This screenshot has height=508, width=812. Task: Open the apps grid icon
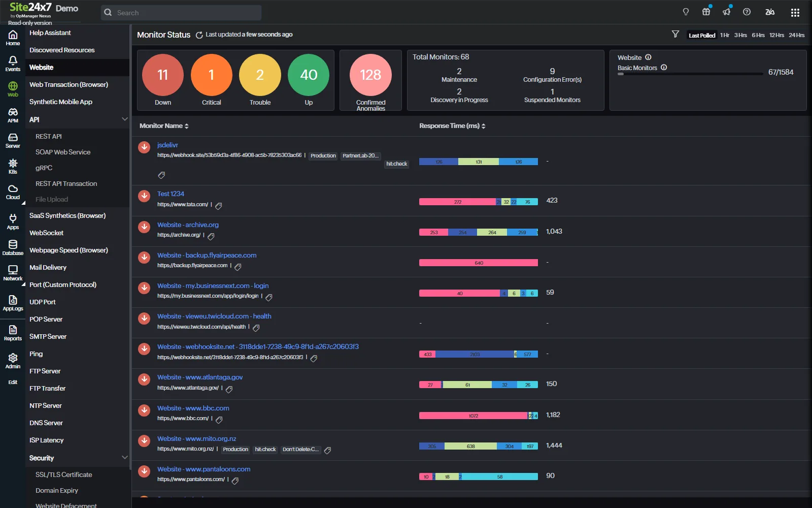pyautogui.click(x=795, y=13)
